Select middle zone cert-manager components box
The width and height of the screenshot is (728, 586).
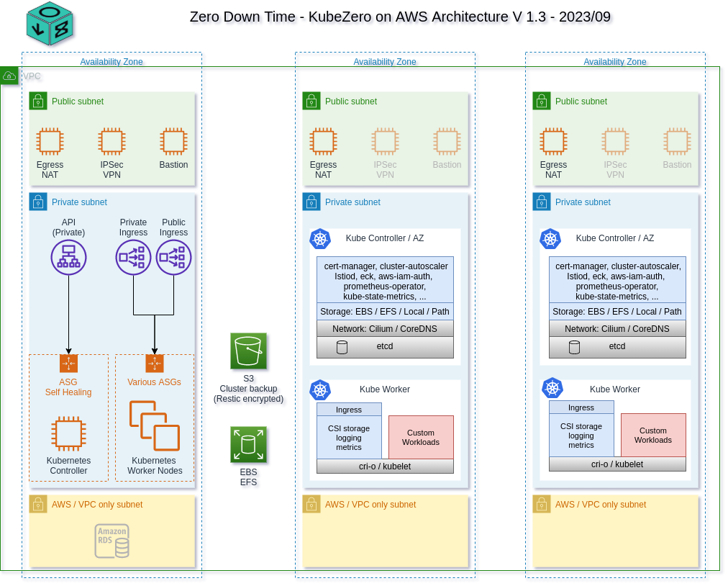point(385,280)
